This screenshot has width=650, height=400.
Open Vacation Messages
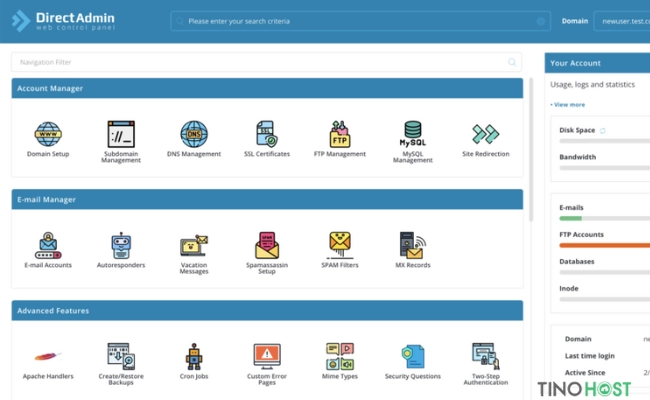[x=194, y=253]
